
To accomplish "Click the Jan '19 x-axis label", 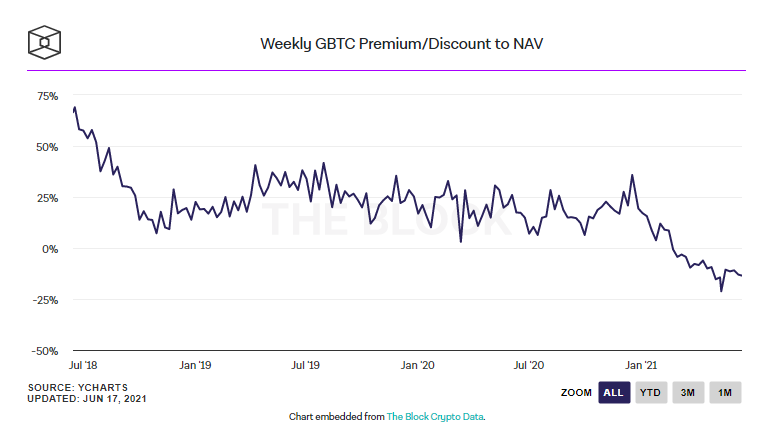I will click(x=196, y=365).
